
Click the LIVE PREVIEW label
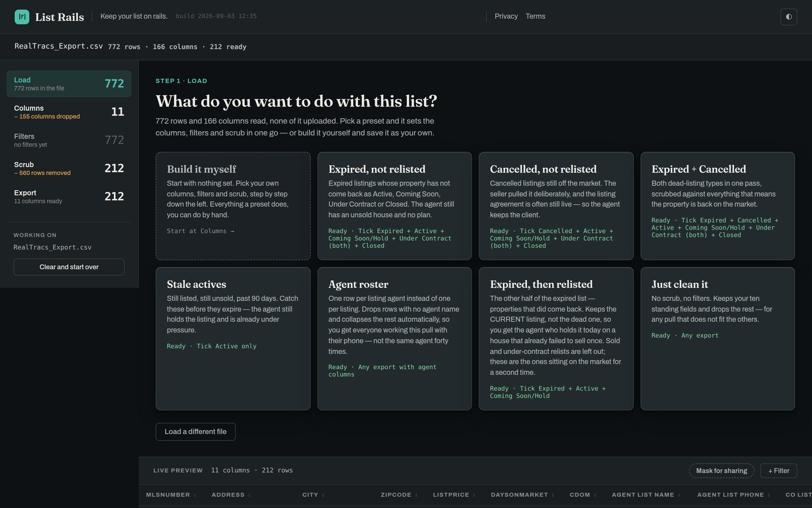tap(178, 471)
